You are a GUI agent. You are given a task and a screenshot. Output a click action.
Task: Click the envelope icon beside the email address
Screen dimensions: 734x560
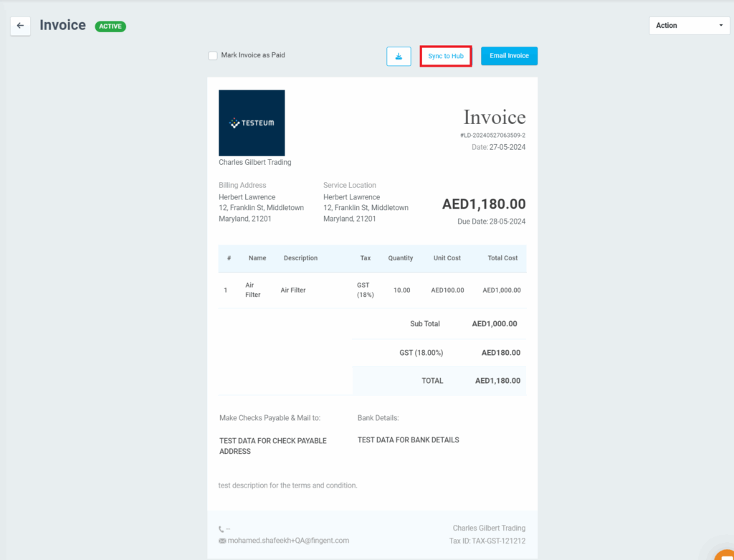[222, 541]
